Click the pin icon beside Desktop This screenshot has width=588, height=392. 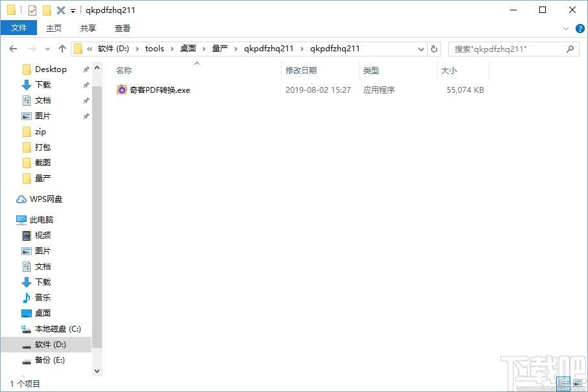pos(86,69)
